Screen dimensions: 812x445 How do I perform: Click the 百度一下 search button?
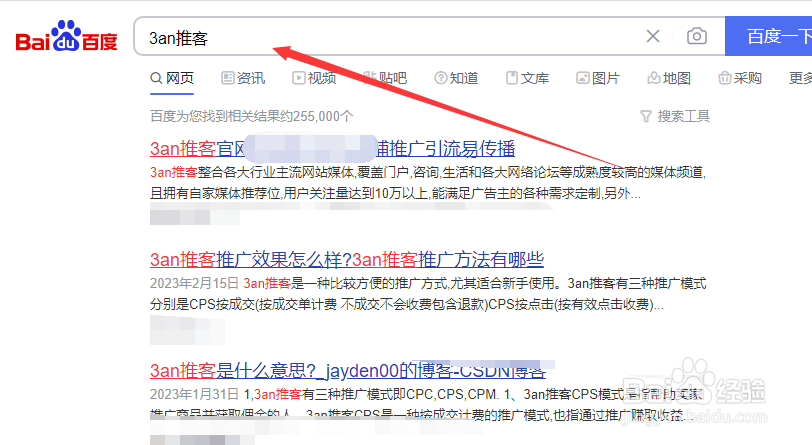point(768,36)
